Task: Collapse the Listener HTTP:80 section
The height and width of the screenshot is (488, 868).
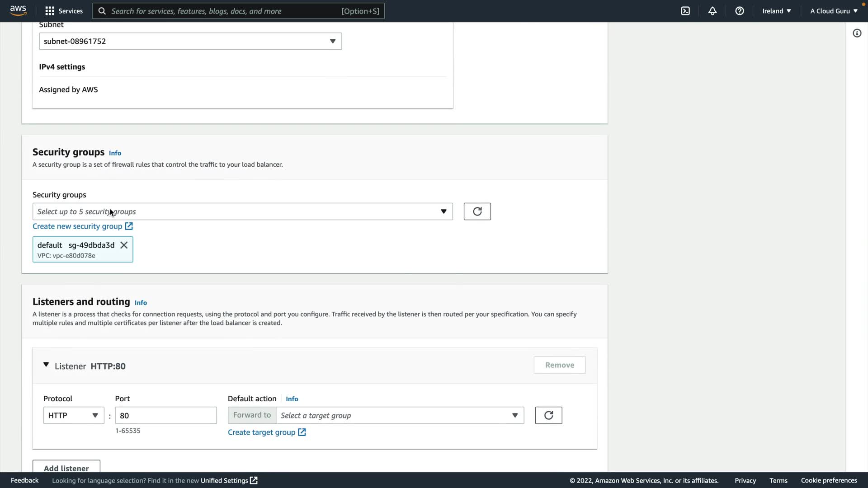Action: click(x=46, y=365)
